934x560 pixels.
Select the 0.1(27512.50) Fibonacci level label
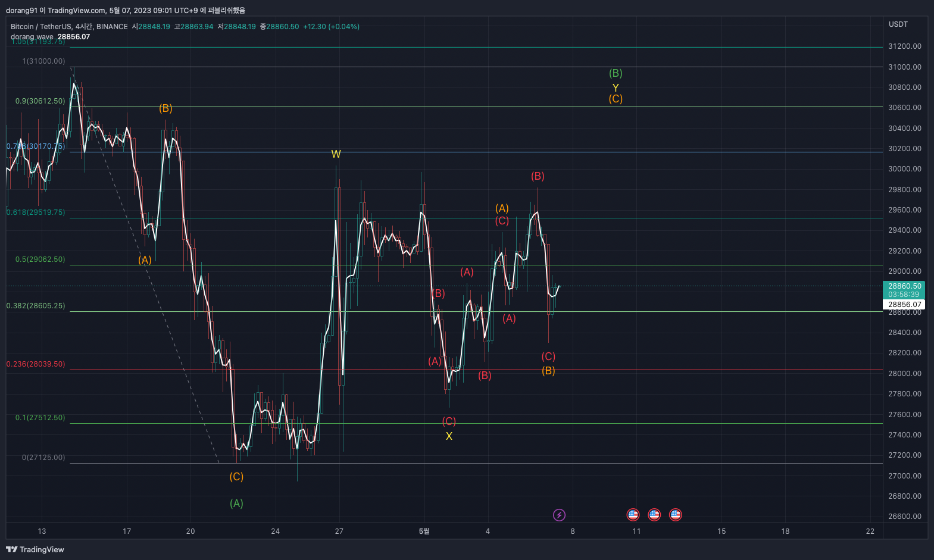(40, 418)
